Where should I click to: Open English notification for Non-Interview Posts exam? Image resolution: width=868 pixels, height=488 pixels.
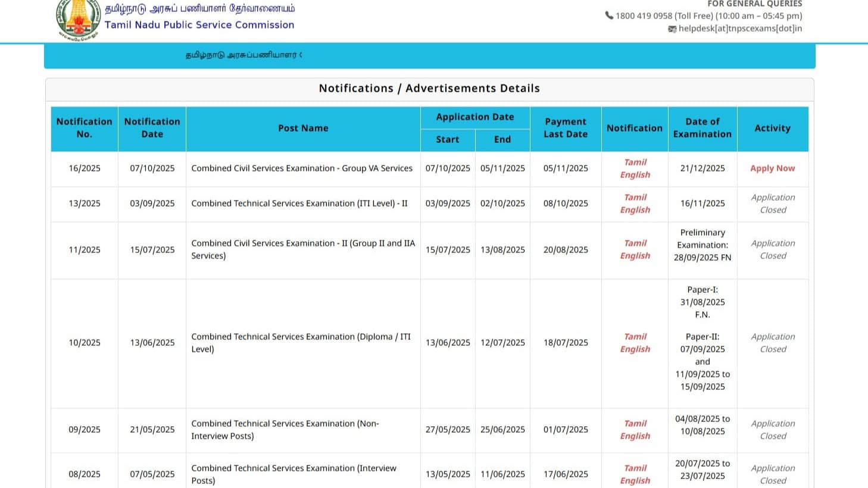point(635,436)
